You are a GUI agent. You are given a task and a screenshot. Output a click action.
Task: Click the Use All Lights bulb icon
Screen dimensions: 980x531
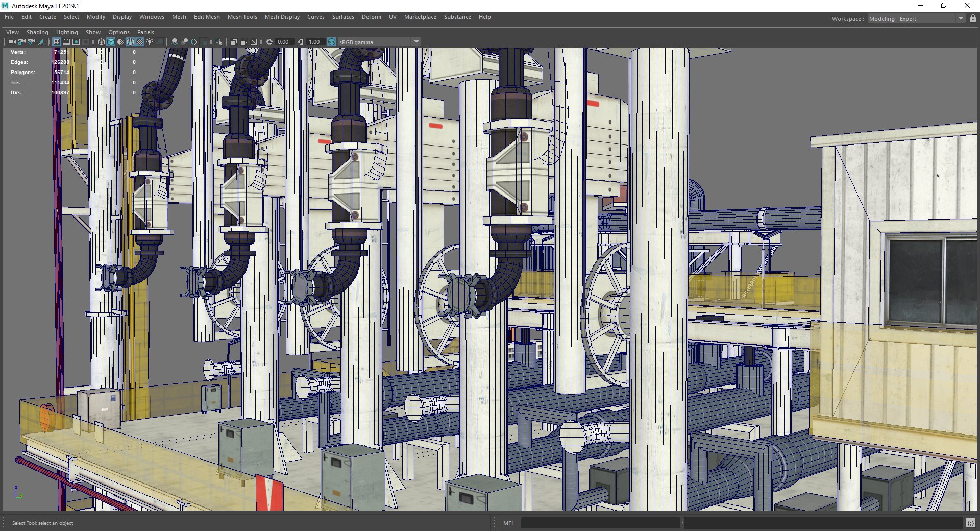(150, 42)
